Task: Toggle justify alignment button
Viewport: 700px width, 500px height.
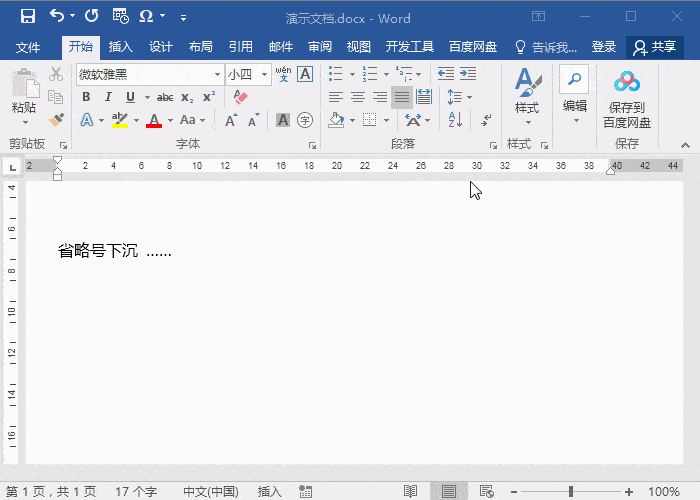Action: (401, 97)
